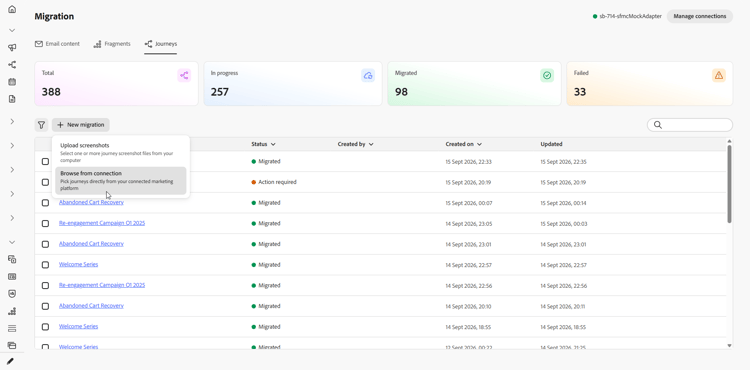Click the Failed card showing 33

tap(650, 83)
